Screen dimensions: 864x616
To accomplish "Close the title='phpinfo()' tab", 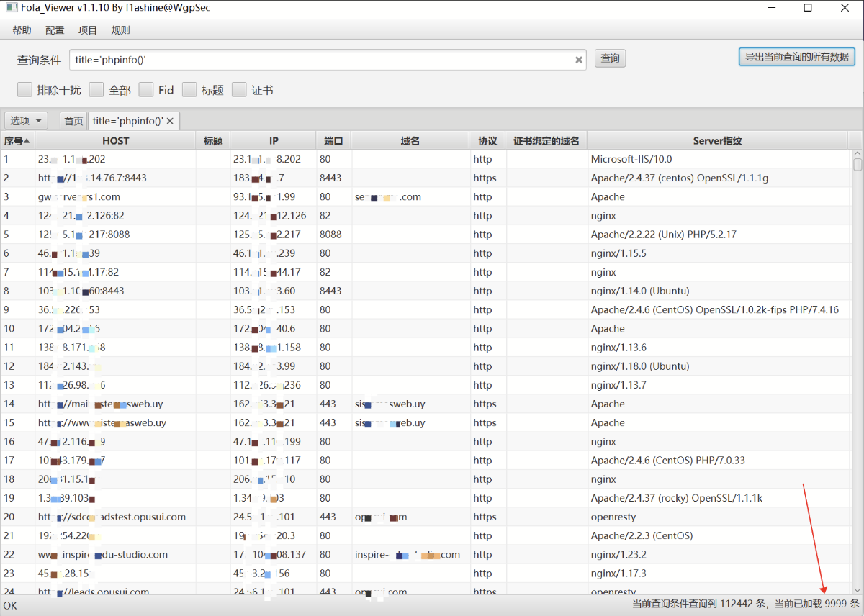I will pos(170,121).
